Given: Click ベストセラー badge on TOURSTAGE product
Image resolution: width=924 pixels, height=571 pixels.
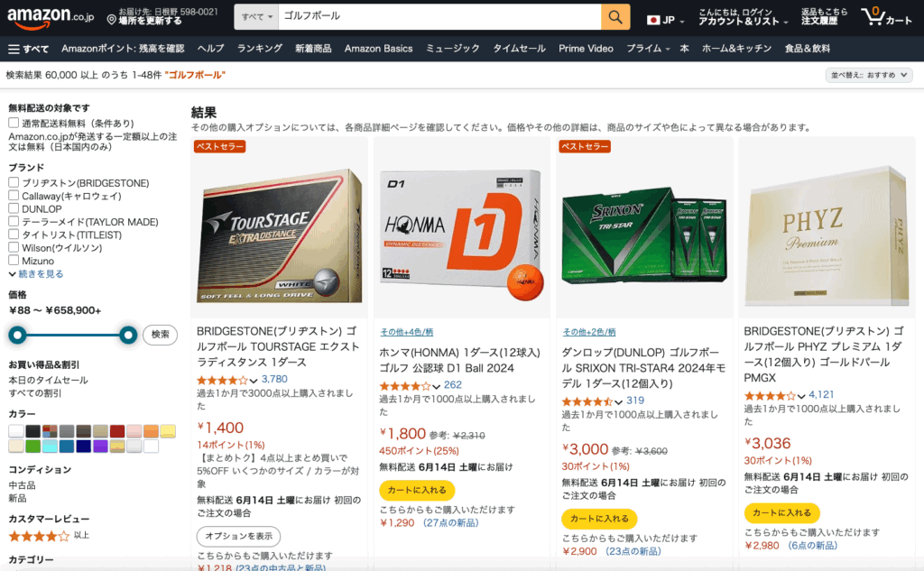Looking at the screenshot, I should [x=220, y=146].
